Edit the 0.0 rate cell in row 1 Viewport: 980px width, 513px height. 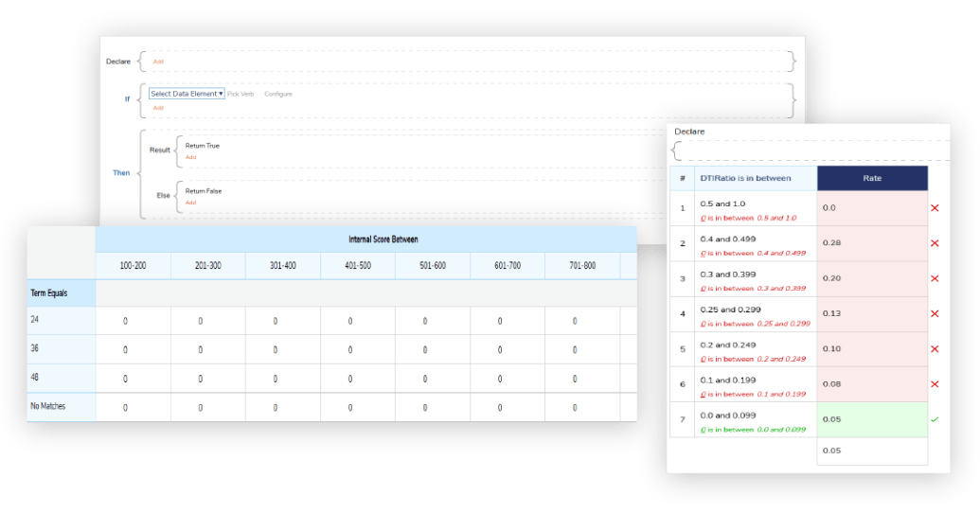point(872,208)
